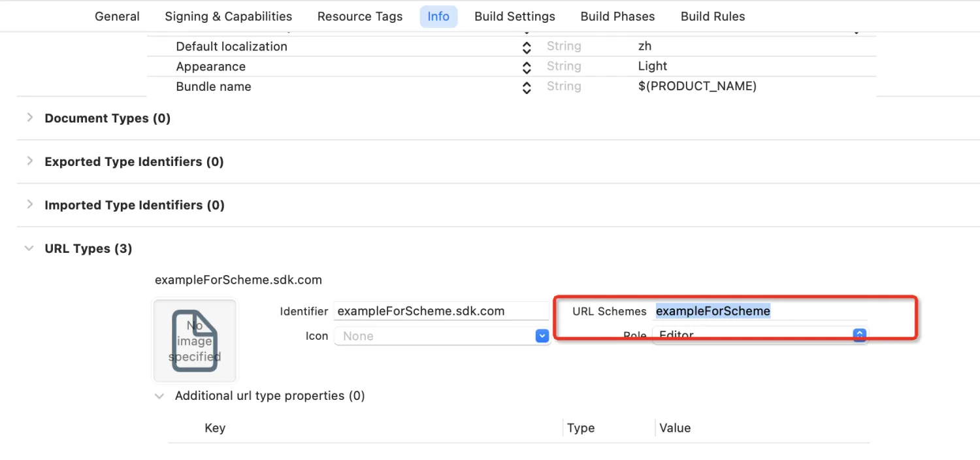Click the Info tab
980x460 pixels.
tap(438, 16)
